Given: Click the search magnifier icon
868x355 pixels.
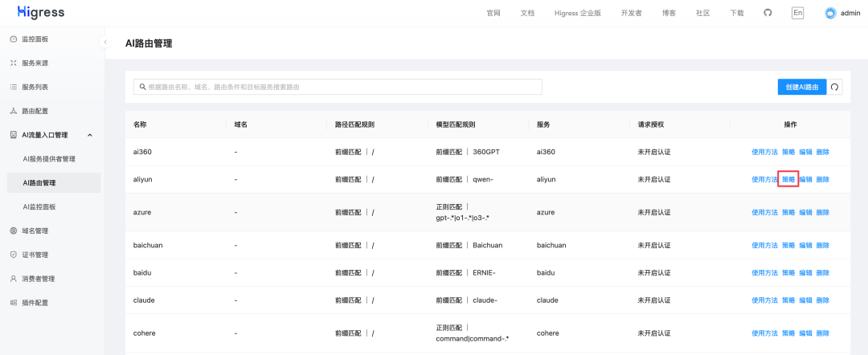Looking at the screenshot, I should [x=143, y=87].
